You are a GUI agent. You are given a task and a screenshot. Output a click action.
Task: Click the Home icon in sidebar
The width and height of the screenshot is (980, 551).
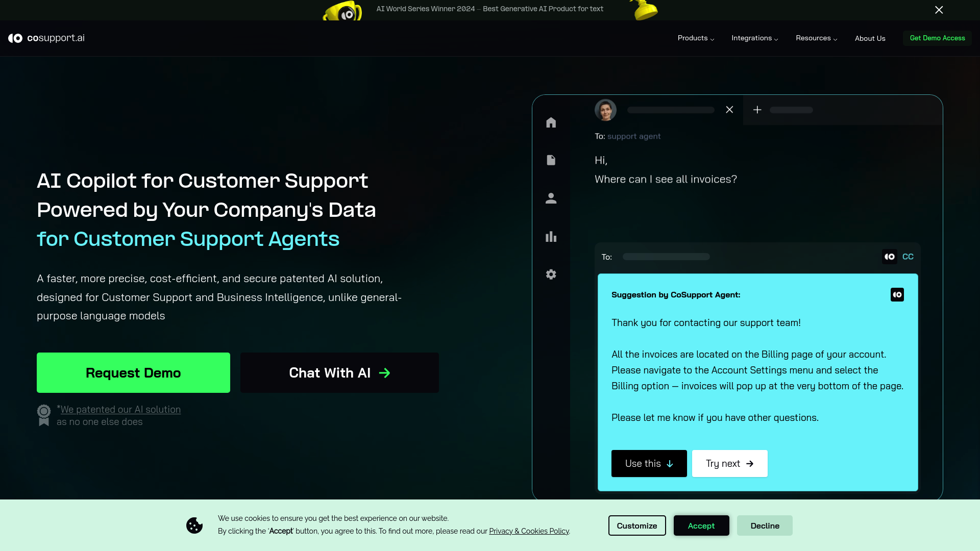coord(551,122)
